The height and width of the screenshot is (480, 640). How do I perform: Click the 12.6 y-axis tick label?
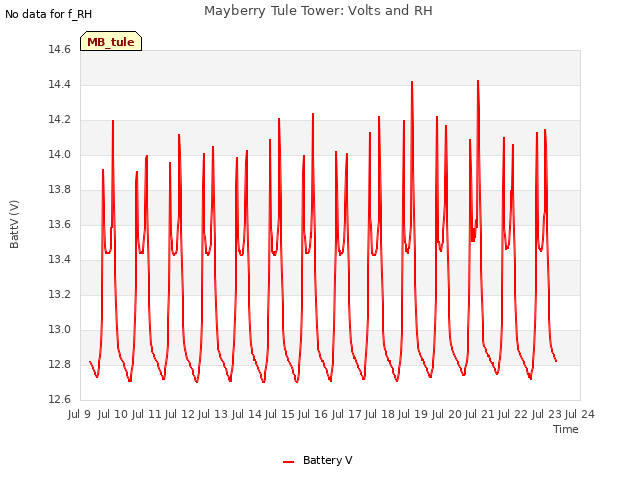[x=60, y=399]
